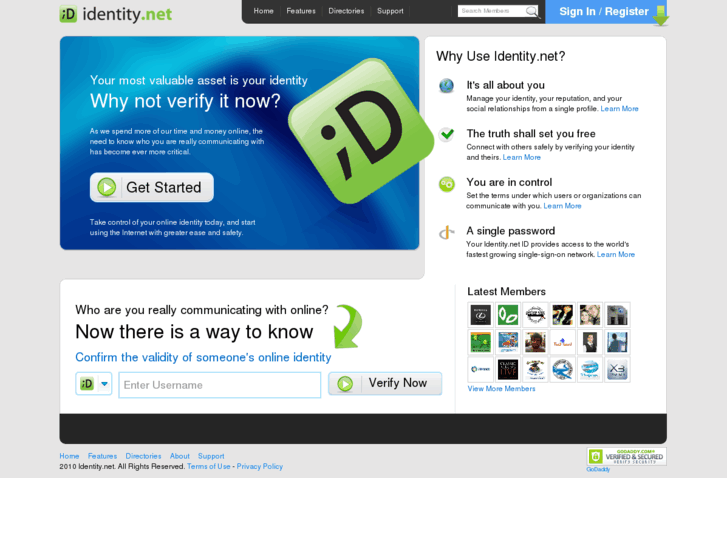This screenshot has width=727, height=545.
Task: Click the GoDaddy Verified & Secured seal
Action: tap(626, 456)
